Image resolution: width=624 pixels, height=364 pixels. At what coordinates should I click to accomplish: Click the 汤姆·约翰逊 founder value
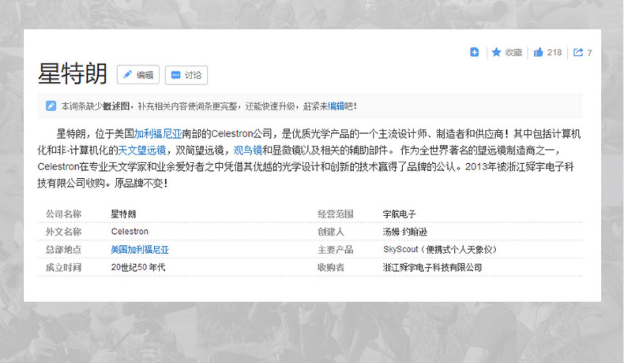point(405,231)
